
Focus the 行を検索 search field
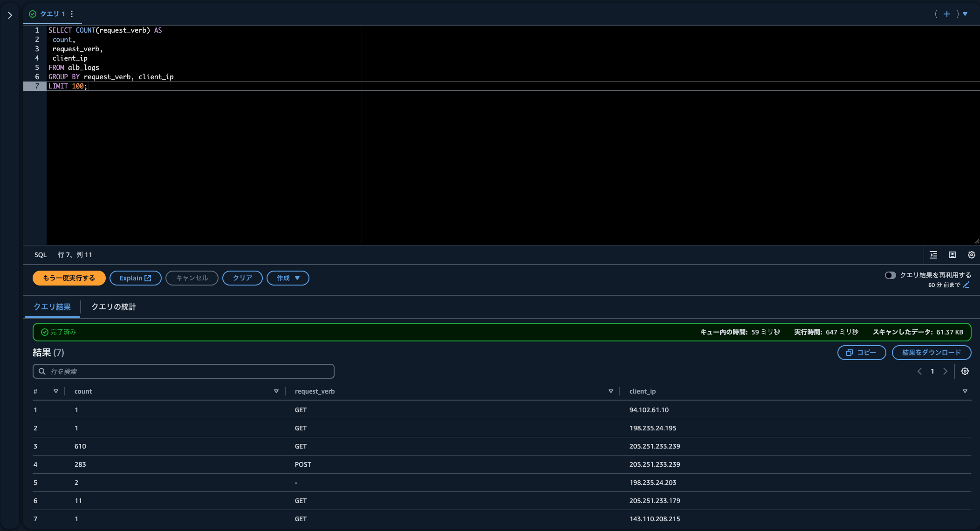pos(184,371)
